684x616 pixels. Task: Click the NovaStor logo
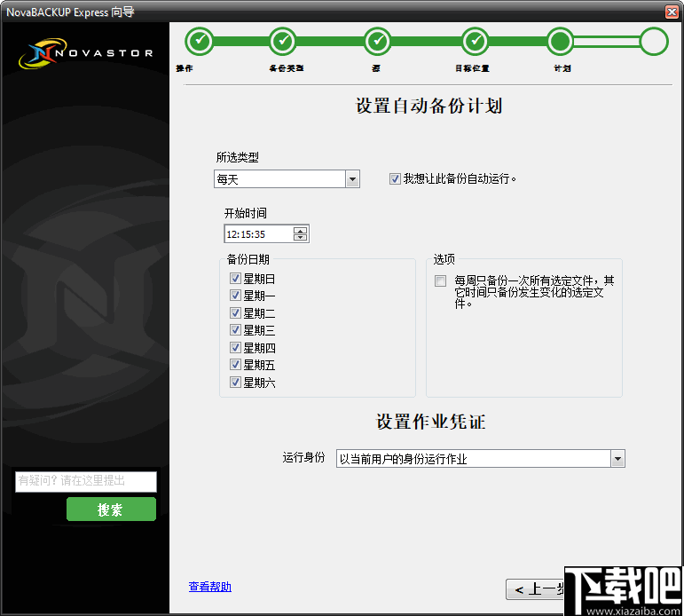point(86,53)
